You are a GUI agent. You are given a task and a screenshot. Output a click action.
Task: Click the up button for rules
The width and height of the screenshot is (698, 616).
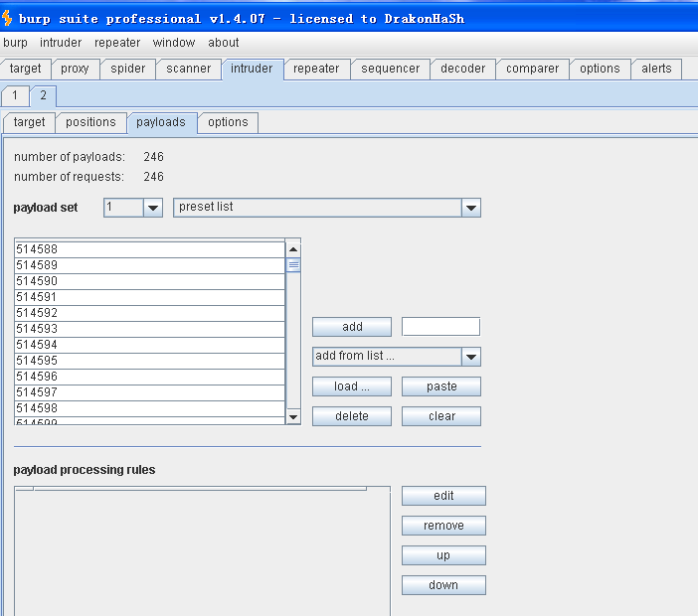pos(443,555)
